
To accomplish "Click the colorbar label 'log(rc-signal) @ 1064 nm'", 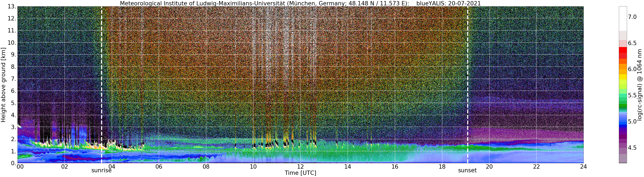I will pos(640,85).
